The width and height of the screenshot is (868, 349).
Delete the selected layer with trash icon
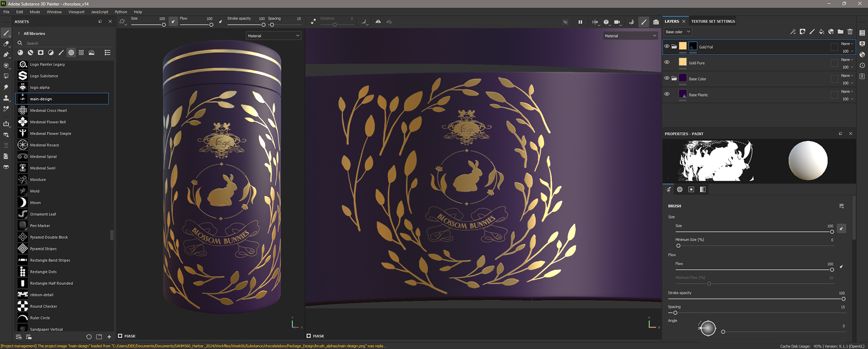click(850, 32)
